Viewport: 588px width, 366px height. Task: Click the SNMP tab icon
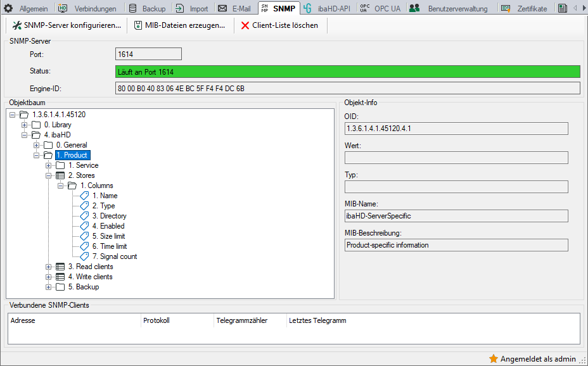(x=265, y=8)
